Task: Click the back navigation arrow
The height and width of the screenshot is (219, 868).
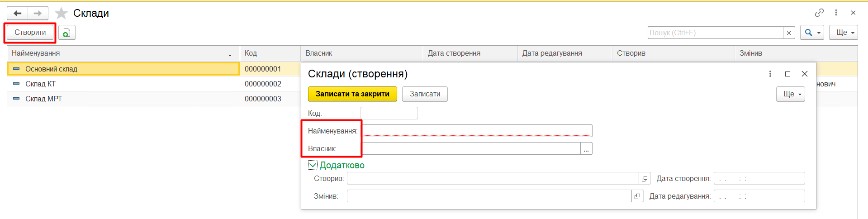Action: [18, 14]
